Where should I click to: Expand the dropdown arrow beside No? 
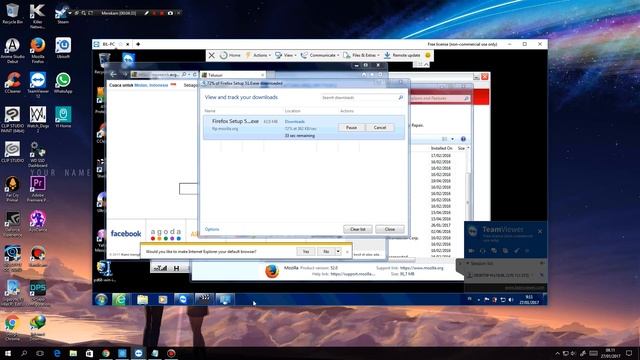tap(338, 251)
